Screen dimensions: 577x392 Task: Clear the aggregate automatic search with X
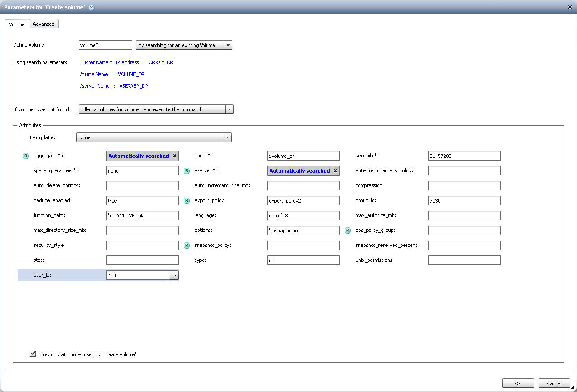click(175, 156)
